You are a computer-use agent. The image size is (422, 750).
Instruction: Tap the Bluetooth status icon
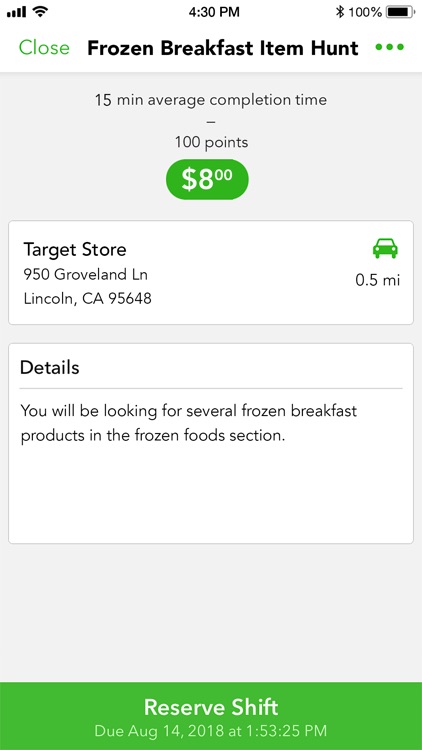tap(340, 12)
